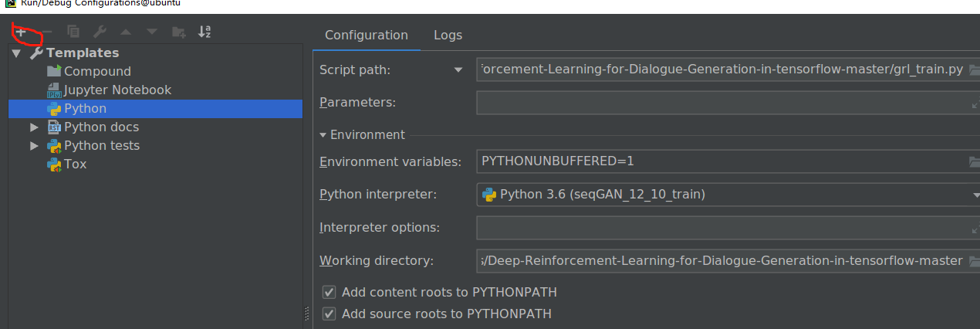Click the Move Up arrow icon

pos(126,32)
